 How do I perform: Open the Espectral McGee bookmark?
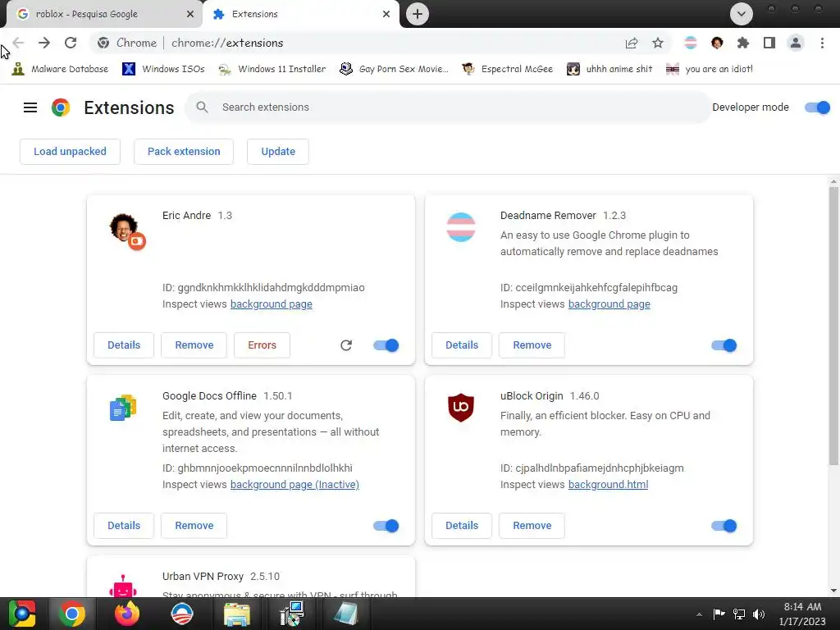pyautogui.click(x=507, y=69)
